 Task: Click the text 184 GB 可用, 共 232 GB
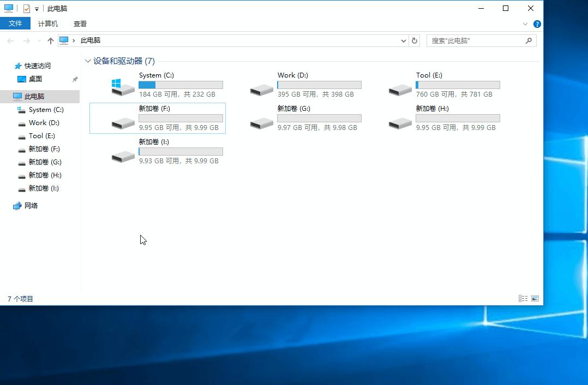pos(177,94)
